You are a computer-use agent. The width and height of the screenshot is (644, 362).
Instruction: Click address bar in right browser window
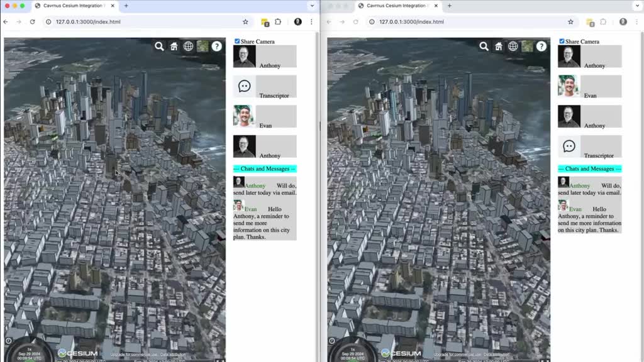[x=472, y=22]
